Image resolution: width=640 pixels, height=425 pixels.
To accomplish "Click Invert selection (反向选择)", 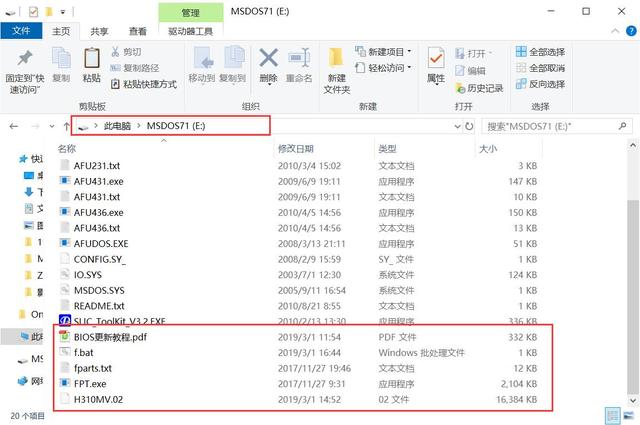I will (540, 84).
